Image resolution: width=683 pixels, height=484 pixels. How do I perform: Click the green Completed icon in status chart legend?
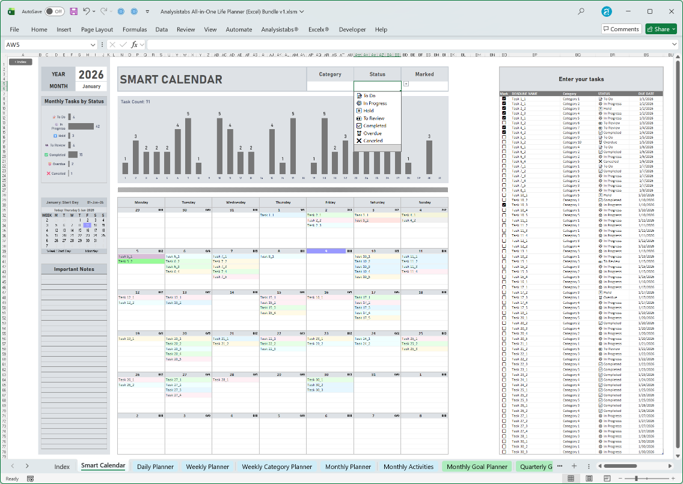click(46, 155)
